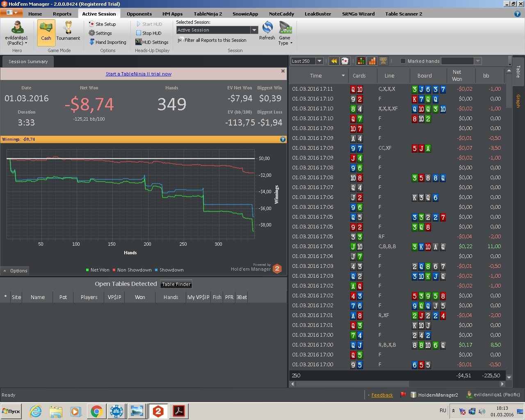Click the Table Finder button
Image resolution: width=525 pixels, height=420 pixels.
tap(176, 284)
